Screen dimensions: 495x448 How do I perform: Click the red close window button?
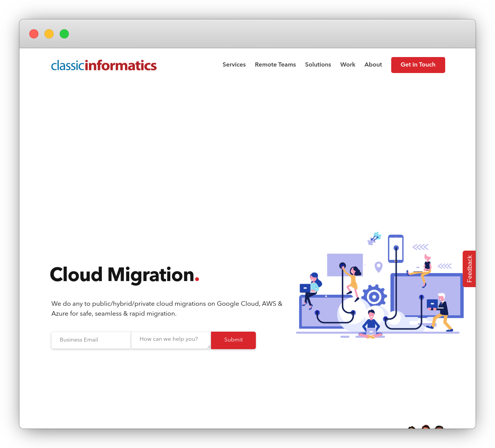(34, 34)
